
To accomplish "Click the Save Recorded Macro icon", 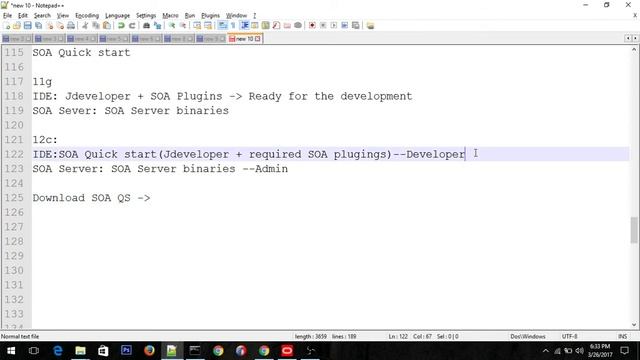I will 356,26.
